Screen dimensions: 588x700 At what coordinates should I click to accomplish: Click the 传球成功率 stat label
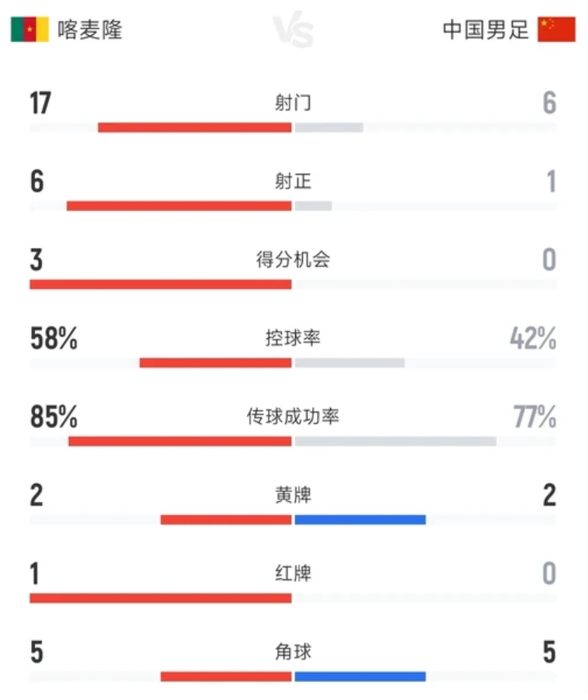[293, 416]
